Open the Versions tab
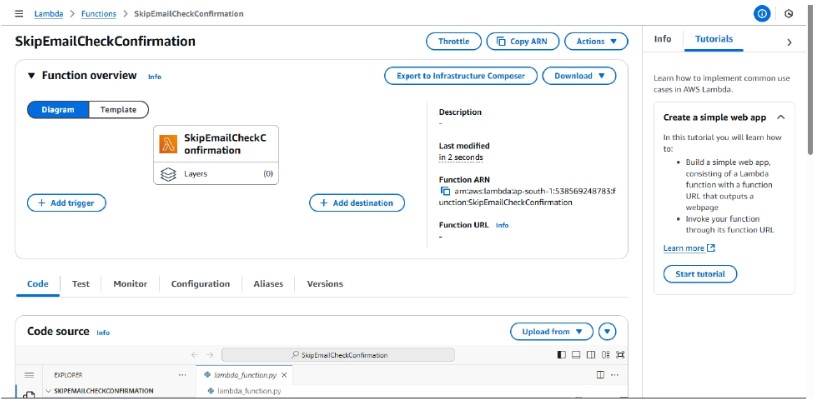 pos(325,284)
